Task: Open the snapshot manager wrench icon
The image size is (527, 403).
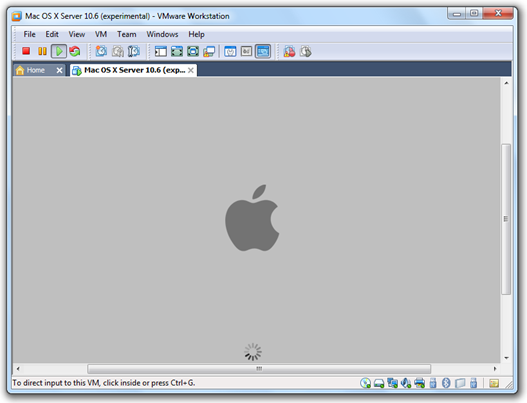Action: point(134,51)
